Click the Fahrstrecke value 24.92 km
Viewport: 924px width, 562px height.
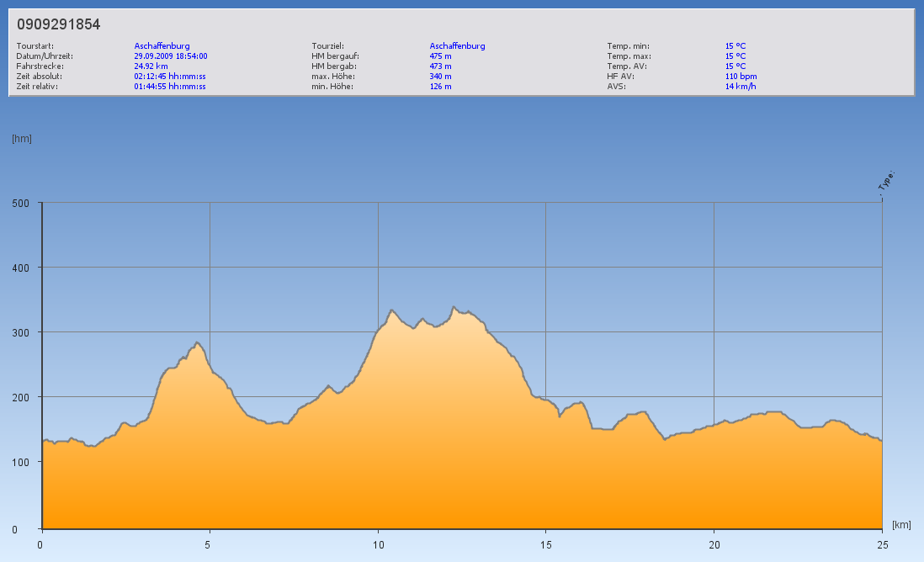pyautogui.click(x=151, y=66)
